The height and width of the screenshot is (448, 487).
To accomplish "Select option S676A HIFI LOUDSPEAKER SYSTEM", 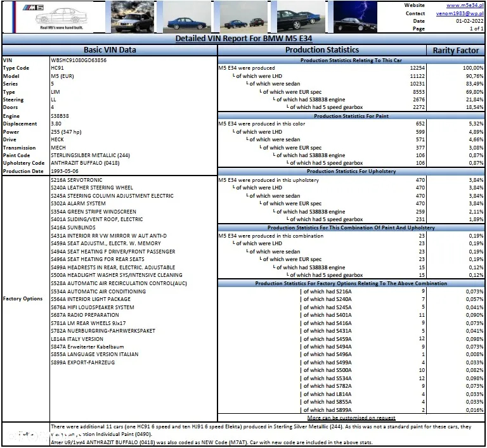I will pyautogui.click(x=93, y=307).
